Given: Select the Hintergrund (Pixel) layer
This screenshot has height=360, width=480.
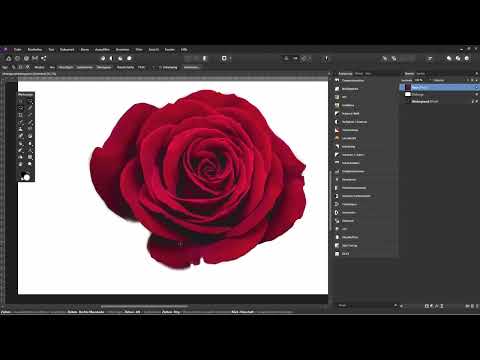Looking at the screenshot, I should [x=439, y=101].
